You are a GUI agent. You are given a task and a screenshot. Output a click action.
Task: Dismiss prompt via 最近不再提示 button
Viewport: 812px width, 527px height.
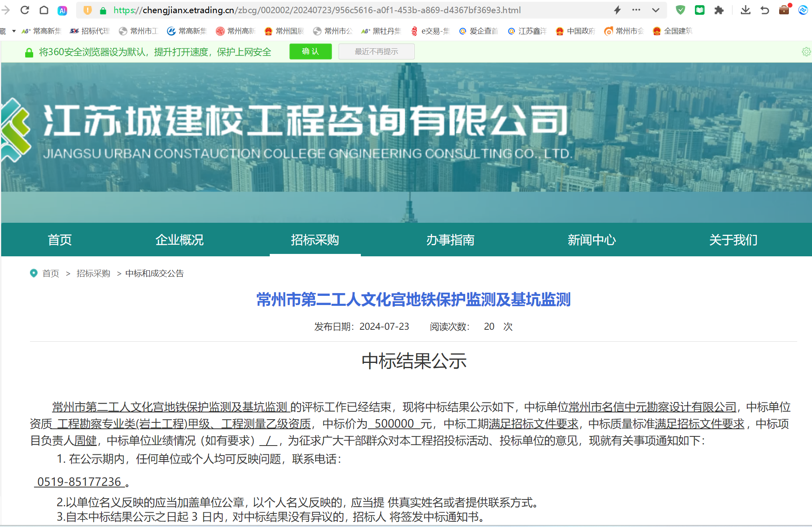point(376,52)
